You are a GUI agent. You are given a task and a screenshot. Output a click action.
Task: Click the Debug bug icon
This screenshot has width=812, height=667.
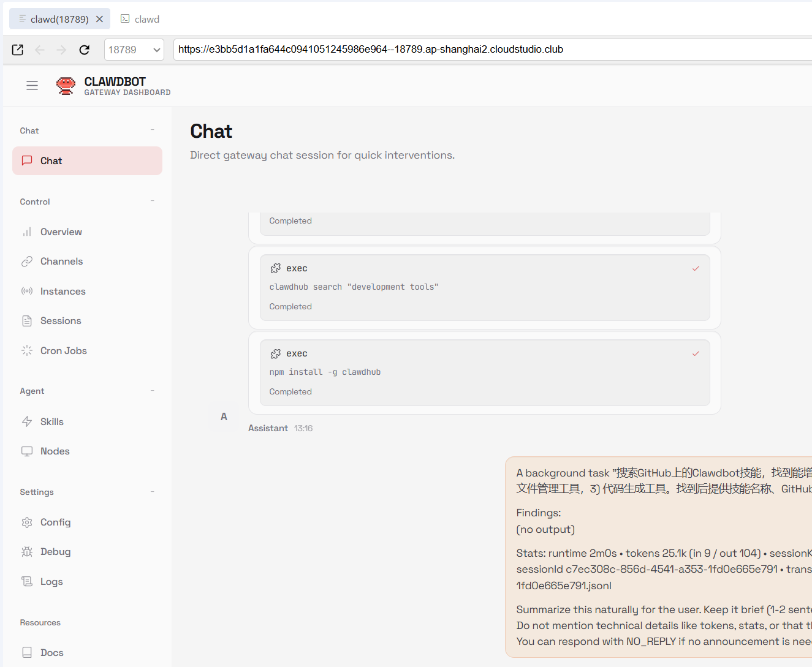27,552
